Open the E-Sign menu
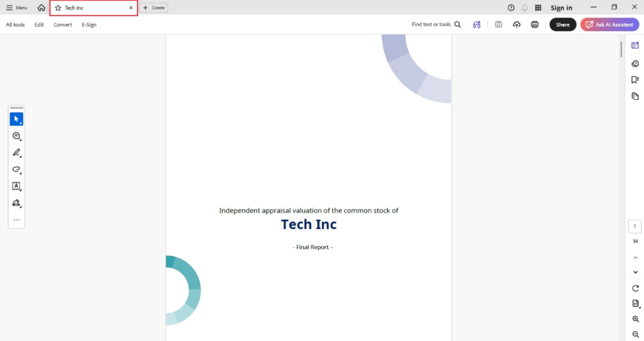 tap(89, 24)
